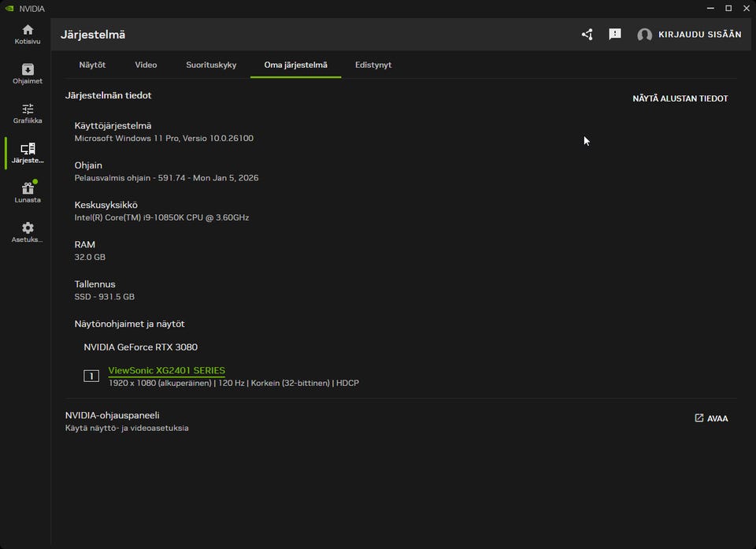The height and width of the screenshot is (549, 756).
Task: Go to Kotisivu home in sidebar
Action: [x=28, y=34]
